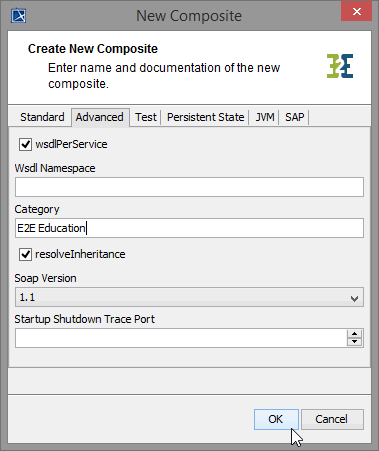Open the Soap Version dropdown

pyautogui.click(x=189, y=297)
